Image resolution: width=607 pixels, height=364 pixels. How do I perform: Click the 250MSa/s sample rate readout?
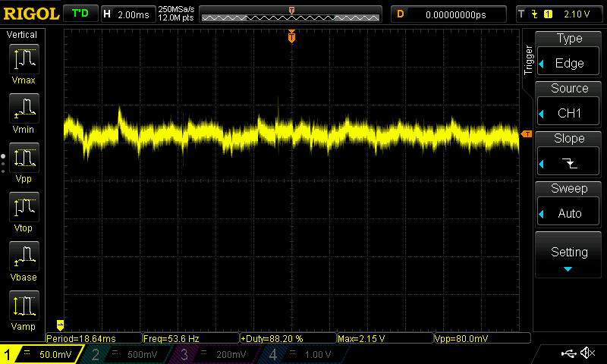(176, 10)
